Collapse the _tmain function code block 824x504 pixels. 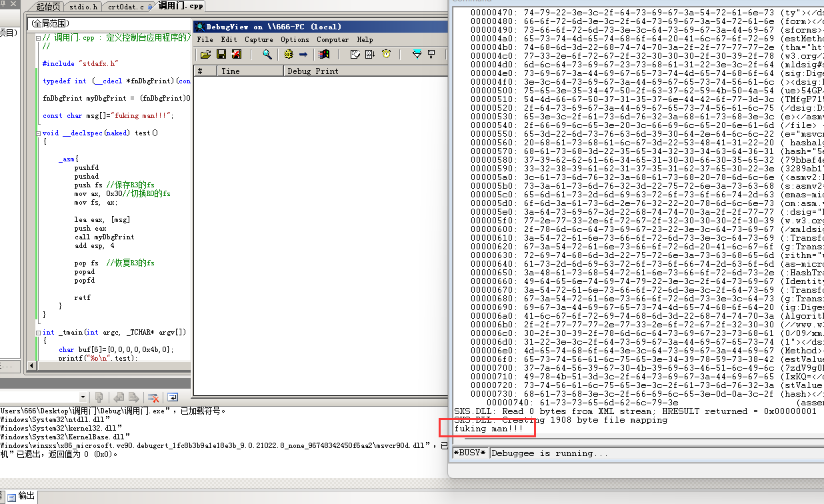click(38, 332)
